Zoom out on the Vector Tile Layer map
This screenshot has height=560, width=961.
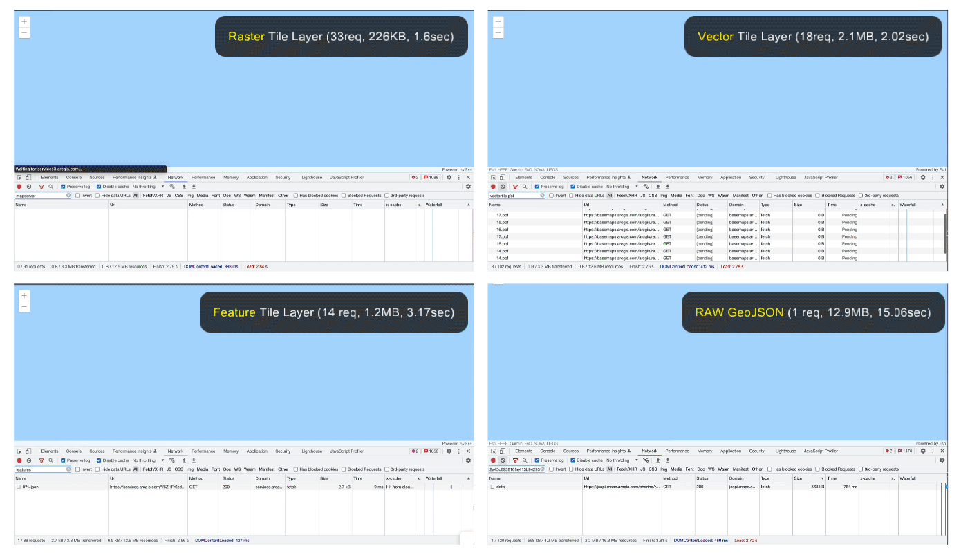(498, 32)
